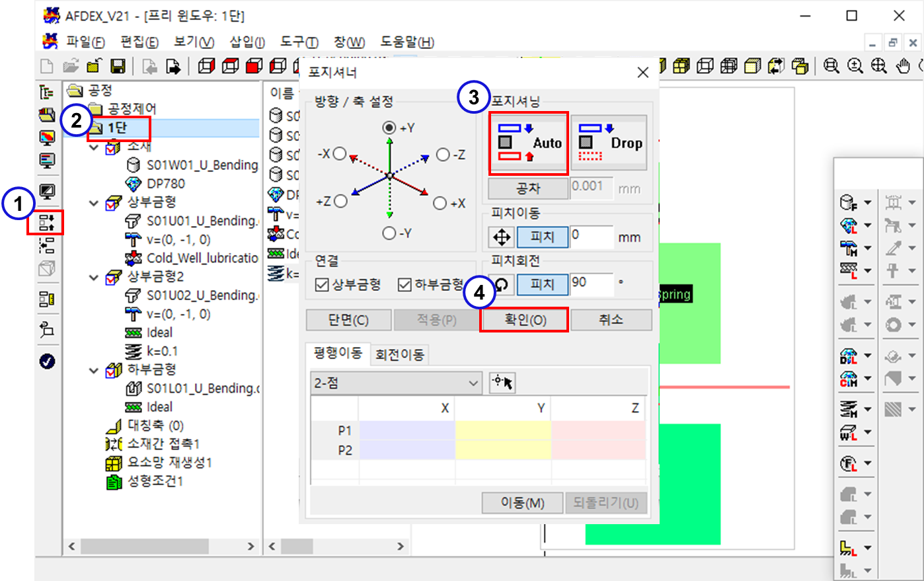Click the pitch rotation circular arrow icon

click(502, 284)
